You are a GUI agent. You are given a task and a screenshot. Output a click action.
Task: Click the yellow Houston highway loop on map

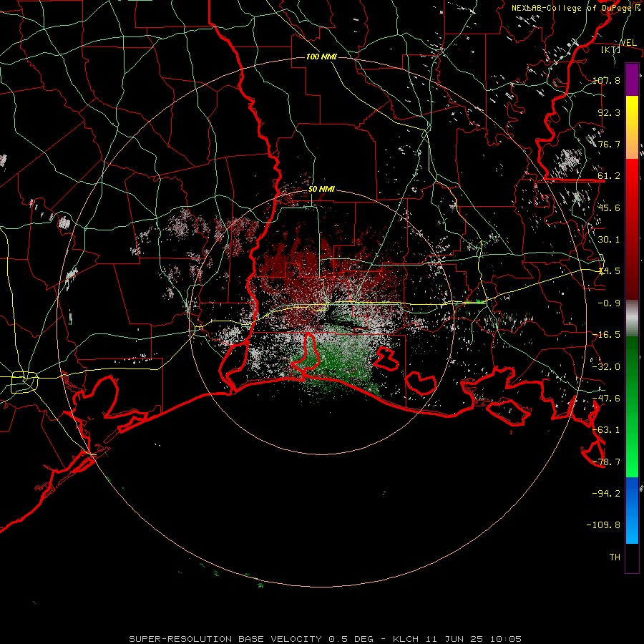(24, 382)
